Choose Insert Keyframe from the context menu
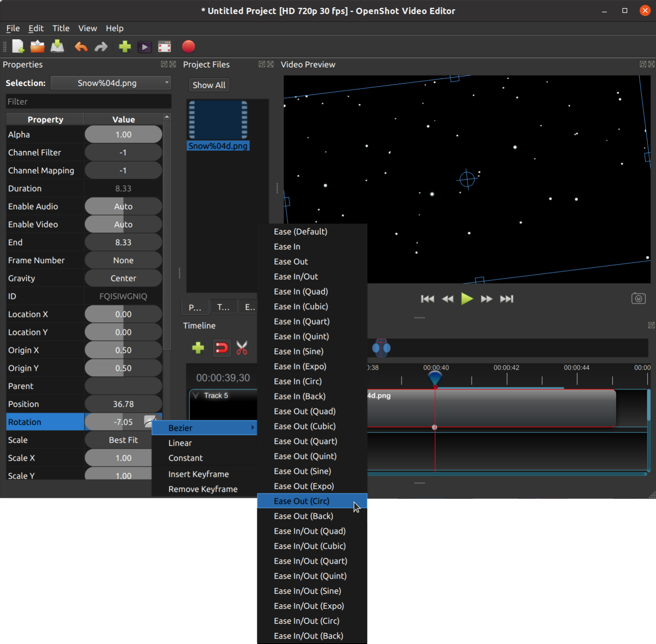Screen dimensions: 656x644 point(198,474)
